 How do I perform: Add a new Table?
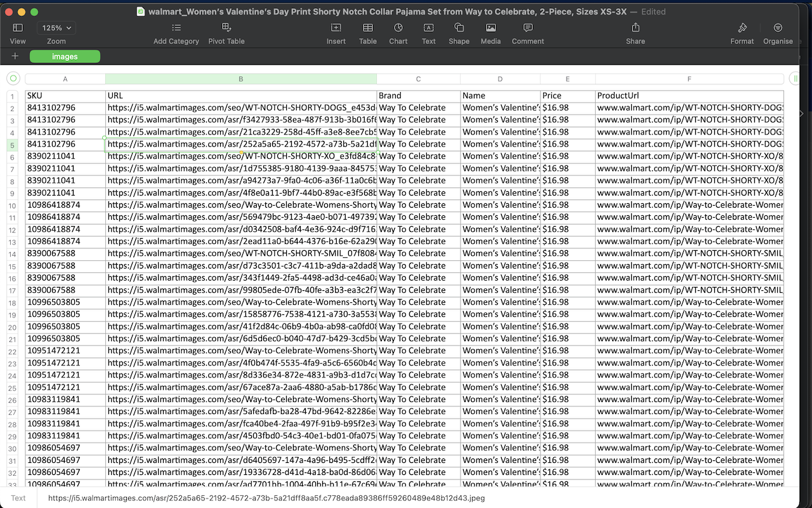[368, 28]
